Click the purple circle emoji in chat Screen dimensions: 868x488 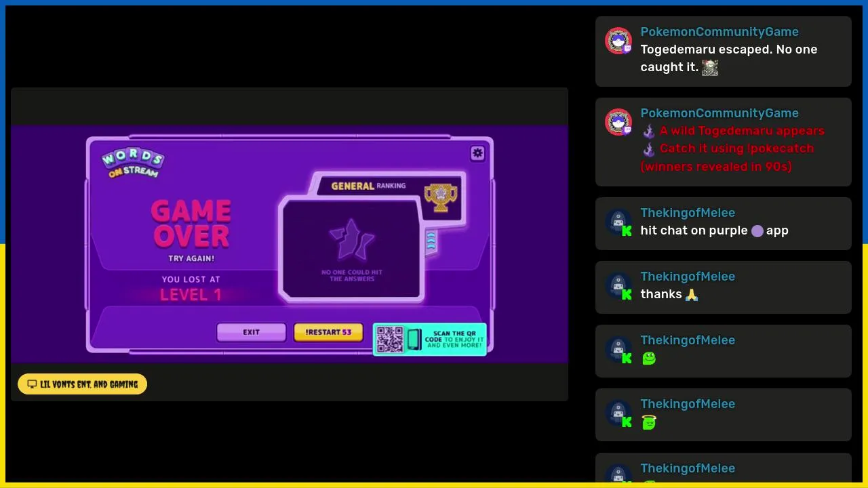[x=757, y=231]
